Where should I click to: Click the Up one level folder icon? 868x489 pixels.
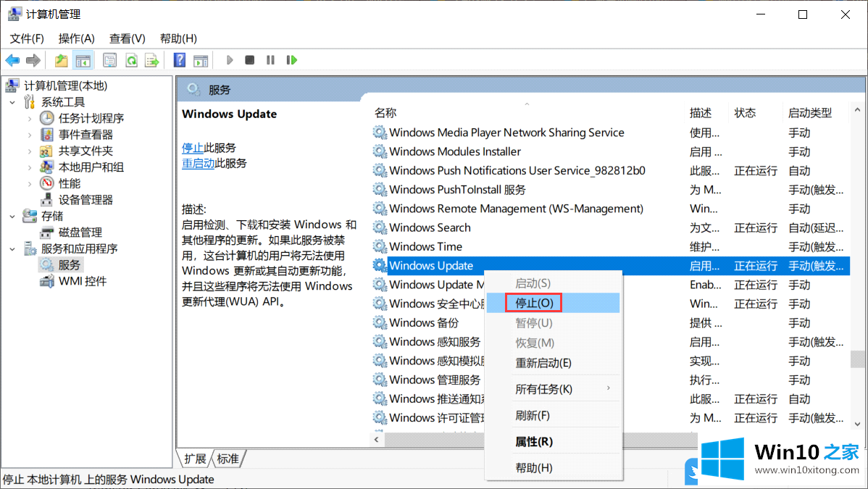point(61,60)
